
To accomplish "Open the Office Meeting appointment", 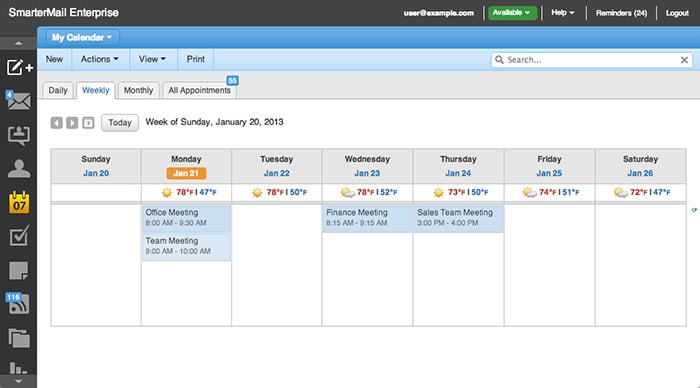I will tap(186, 218).
